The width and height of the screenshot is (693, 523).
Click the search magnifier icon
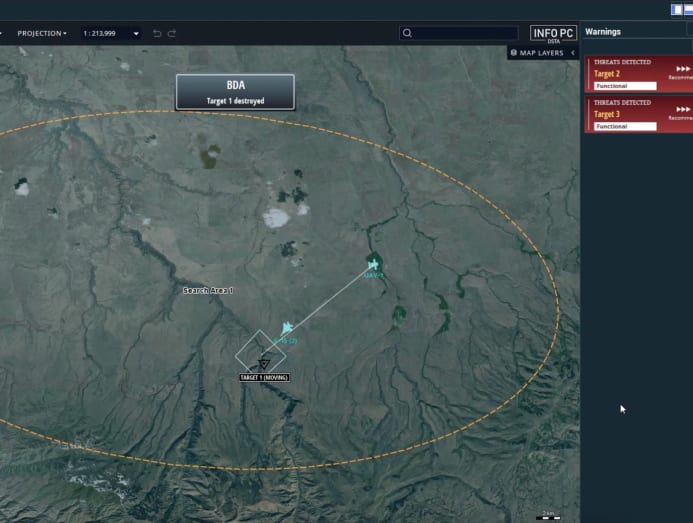point(407,33)
